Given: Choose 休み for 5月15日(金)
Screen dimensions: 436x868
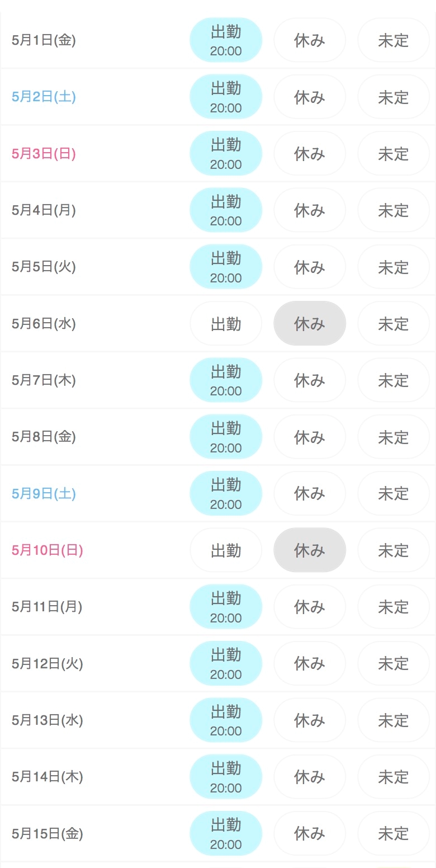Looking at the screenshot, I should (x=310, y=833).
